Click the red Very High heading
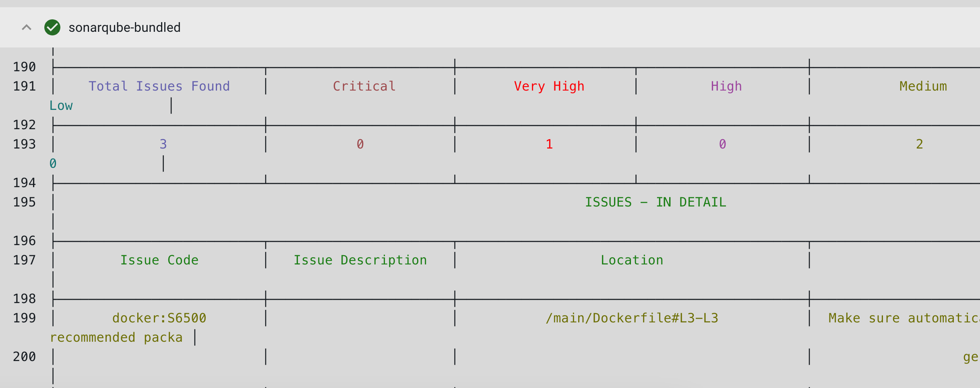The height and width of the screenshot is (388, 980). coord(549,86)
